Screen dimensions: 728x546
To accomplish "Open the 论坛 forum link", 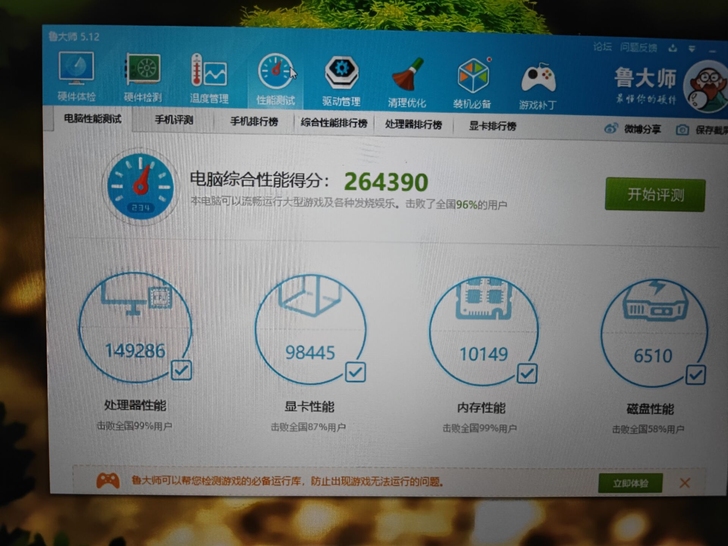I will [x=602, y=47].
